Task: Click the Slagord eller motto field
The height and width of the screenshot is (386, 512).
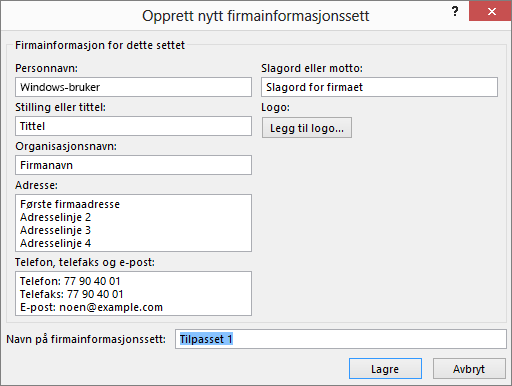Action: coord(379,87)
